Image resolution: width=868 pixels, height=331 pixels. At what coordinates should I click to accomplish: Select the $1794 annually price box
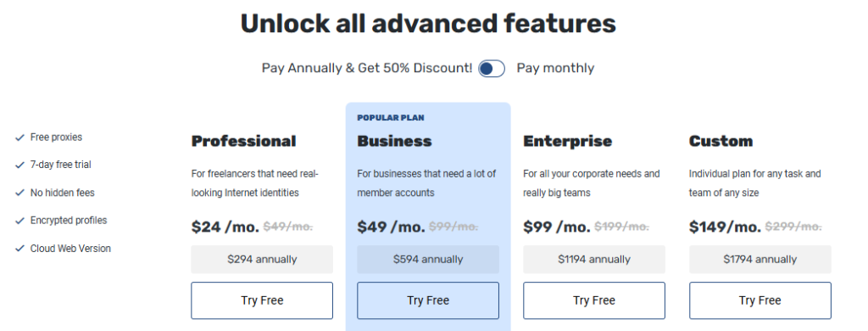click(x=760, y=260)
